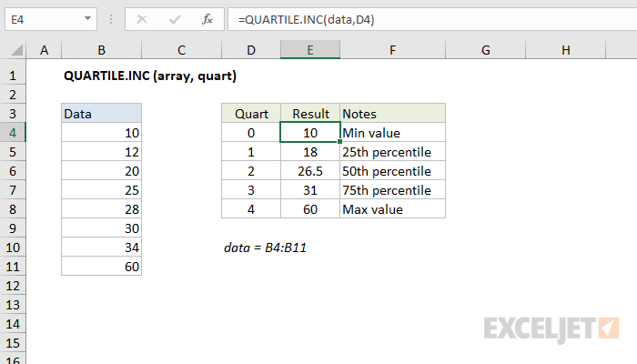This screenshot has height=364, width=637.
Task: Select column E header
Action: click(310, 50)
